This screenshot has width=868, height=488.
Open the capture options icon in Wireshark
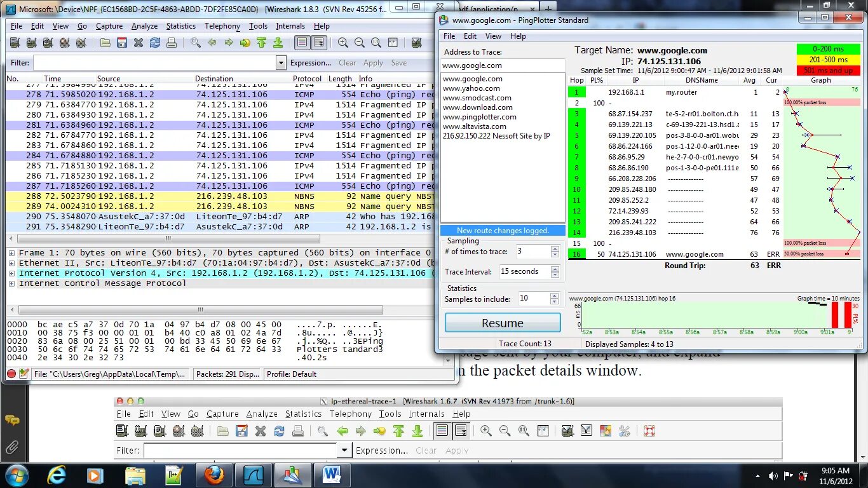[x=31, y=43]
